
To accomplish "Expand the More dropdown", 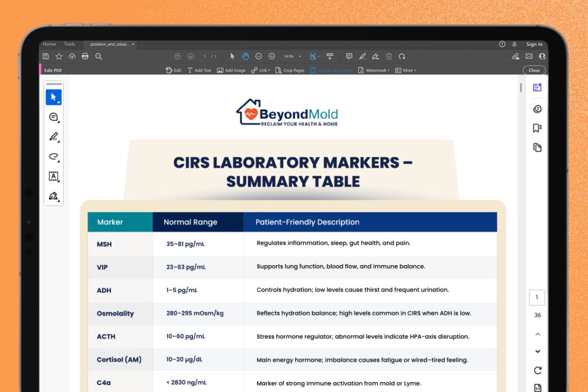I will click(405, 70).
